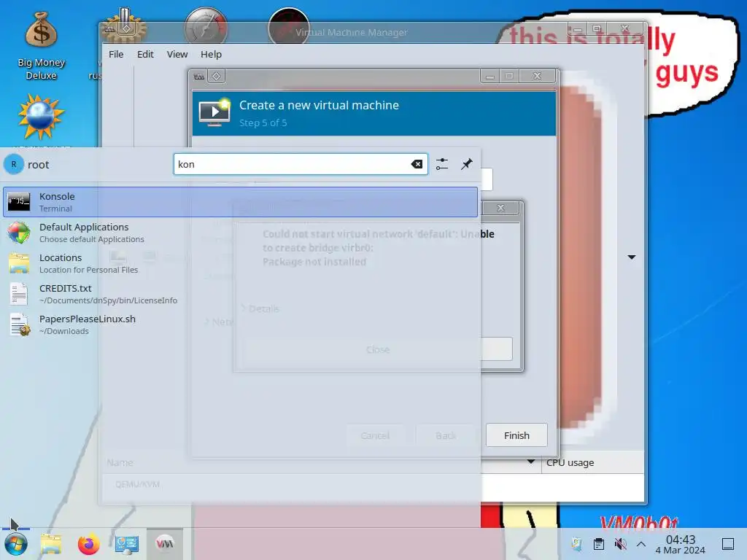Open clipboard tray icon

click(x=599, y=544)
